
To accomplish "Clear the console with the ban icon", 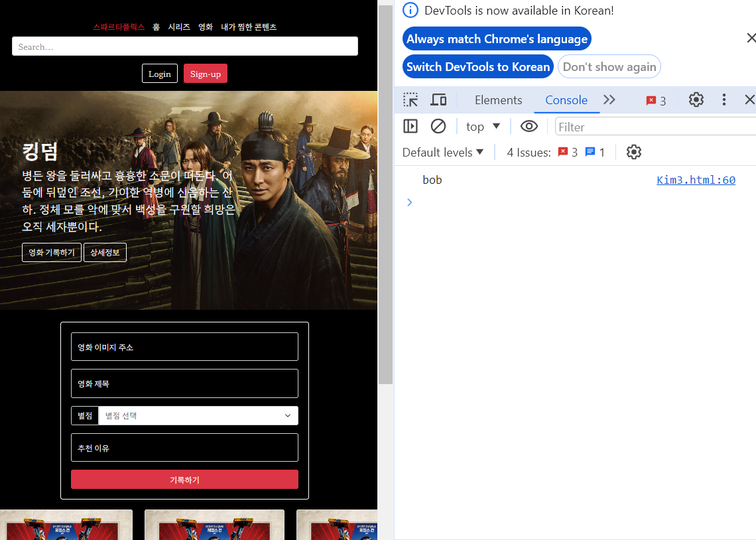I will (x=438, y=126).
